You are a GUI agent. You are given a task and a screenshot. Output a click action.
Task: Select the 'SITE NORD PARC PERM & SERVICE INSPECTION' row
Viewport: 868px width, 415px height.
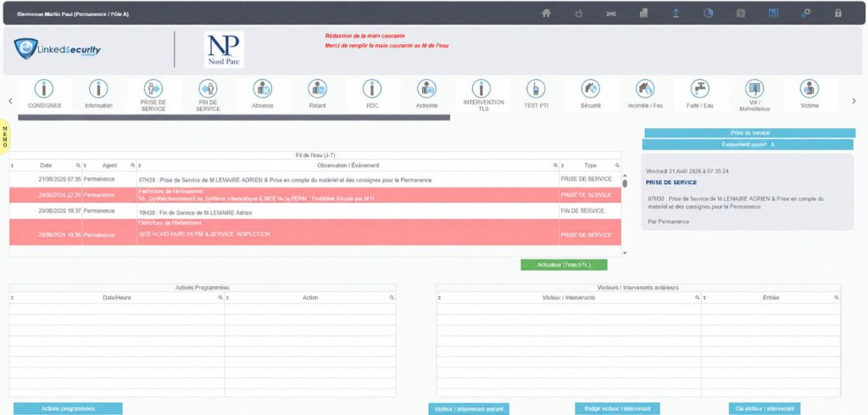point(315,233)
